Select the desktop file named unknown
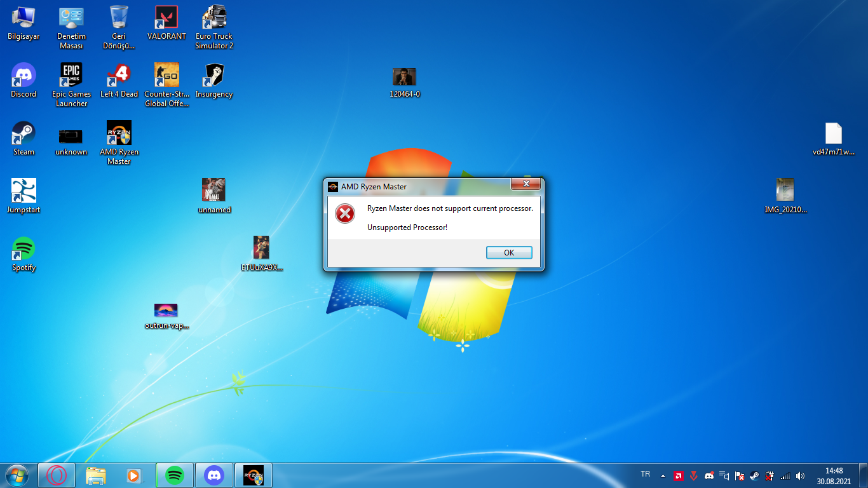 [71, 142]
